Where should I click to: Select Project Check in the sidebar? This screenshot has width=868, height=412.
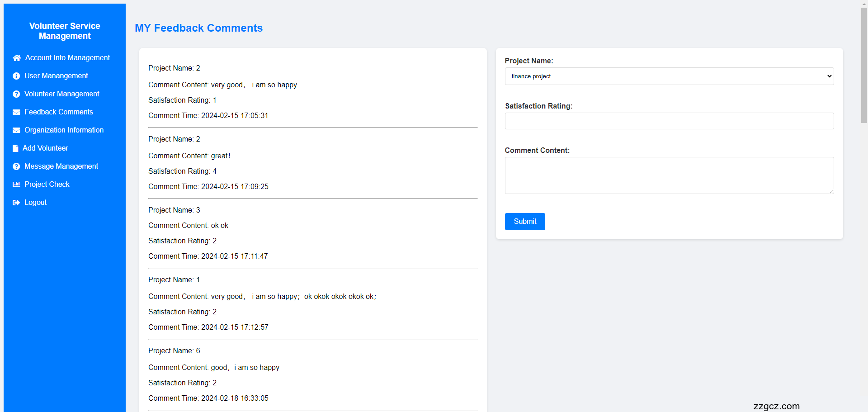click(47, 185)
